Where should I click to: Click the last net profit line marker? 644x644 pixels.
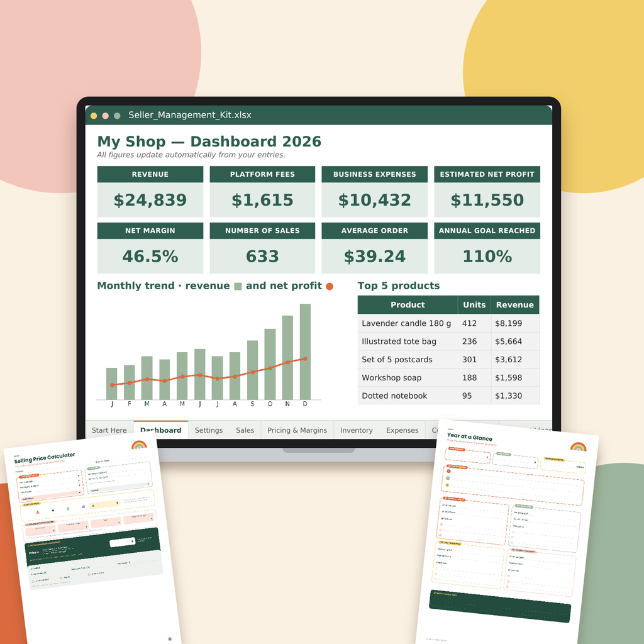point(305,359)
